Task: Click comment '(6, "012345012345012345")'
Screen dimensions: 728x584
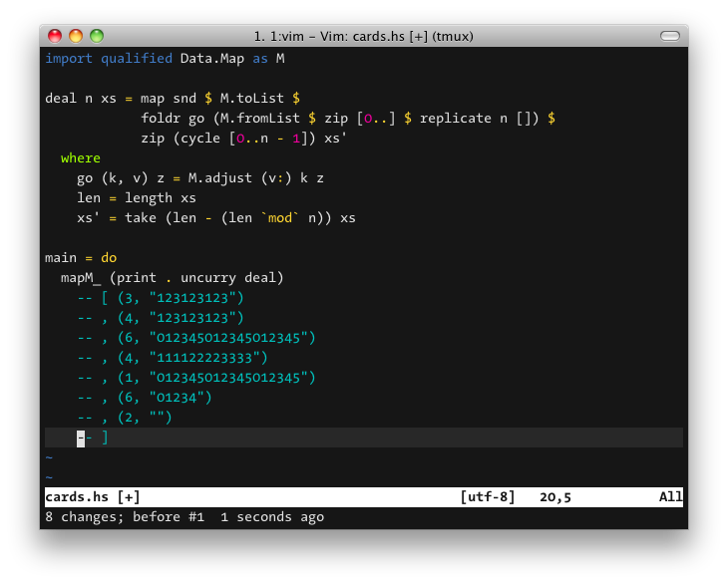Action: (216, 338)
